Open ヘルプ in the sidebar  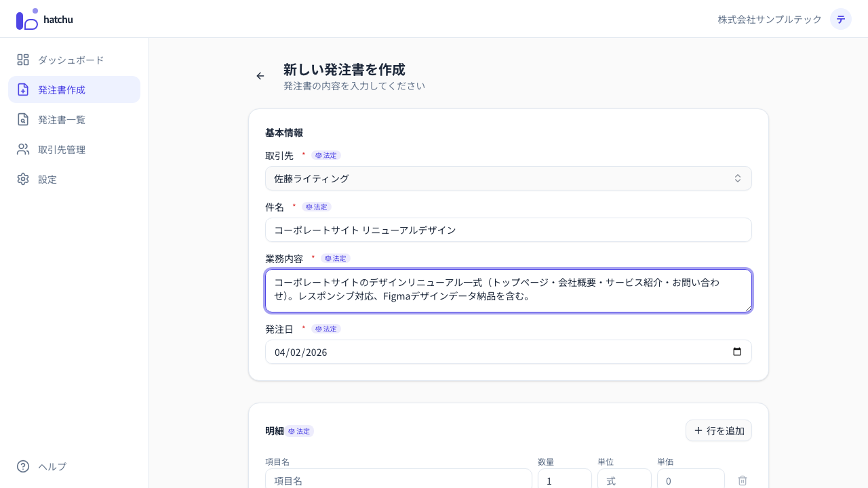(75, 466)
